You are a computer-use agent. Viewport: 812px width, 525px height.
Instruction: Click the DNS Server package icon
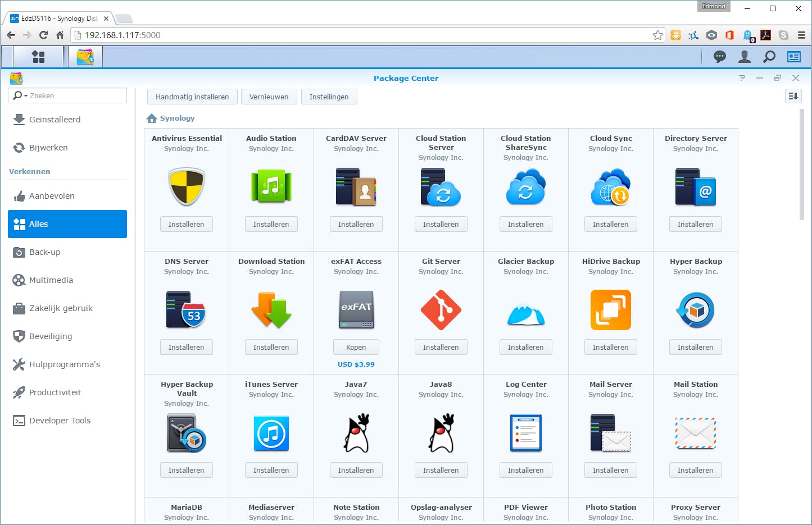tap(187, 310)
